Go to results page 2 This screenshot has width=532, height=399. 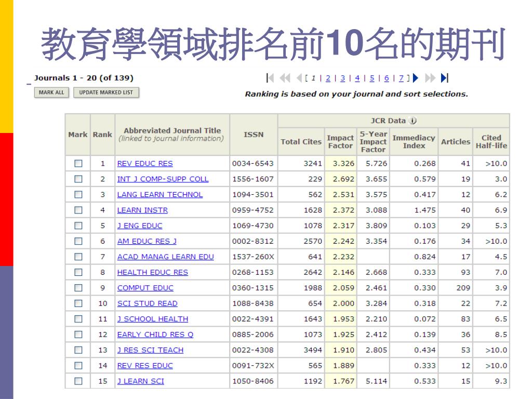tap(328, 78)
